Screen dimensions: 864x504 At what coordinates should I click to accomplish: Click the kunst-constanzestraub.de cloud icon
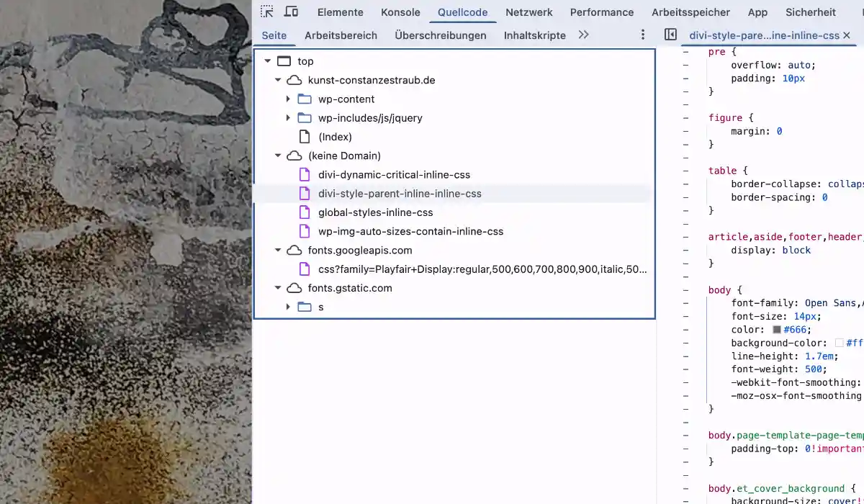(x=294, y=80)
